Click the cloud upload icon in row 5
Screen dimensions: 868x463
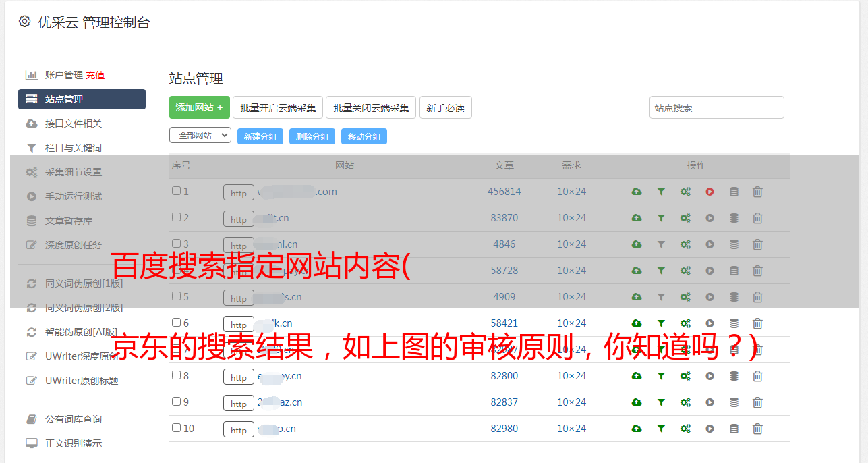coord(637,297)
